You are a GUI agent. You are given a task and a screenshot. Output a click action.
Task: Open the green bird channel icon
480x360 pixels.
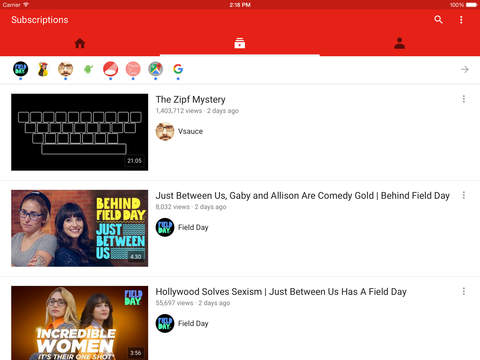[x=88, y=69]
